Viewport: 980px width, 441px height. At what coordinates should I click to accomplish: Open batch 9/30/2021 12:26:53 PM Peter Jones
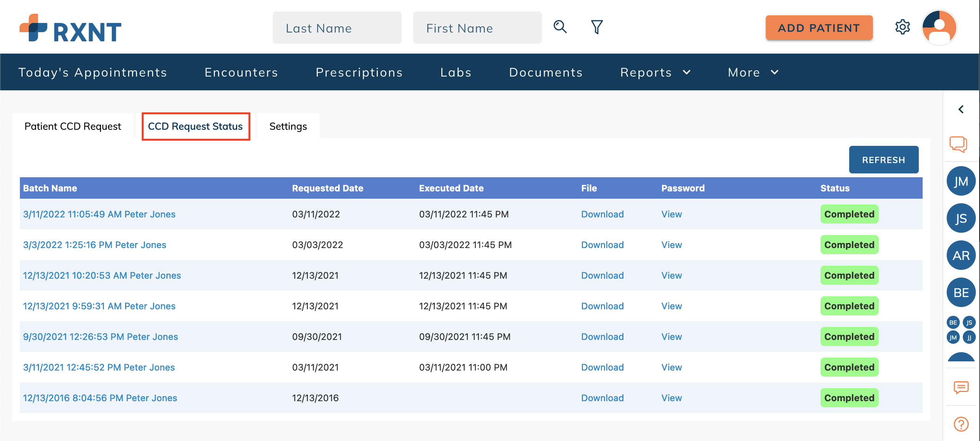100,336
